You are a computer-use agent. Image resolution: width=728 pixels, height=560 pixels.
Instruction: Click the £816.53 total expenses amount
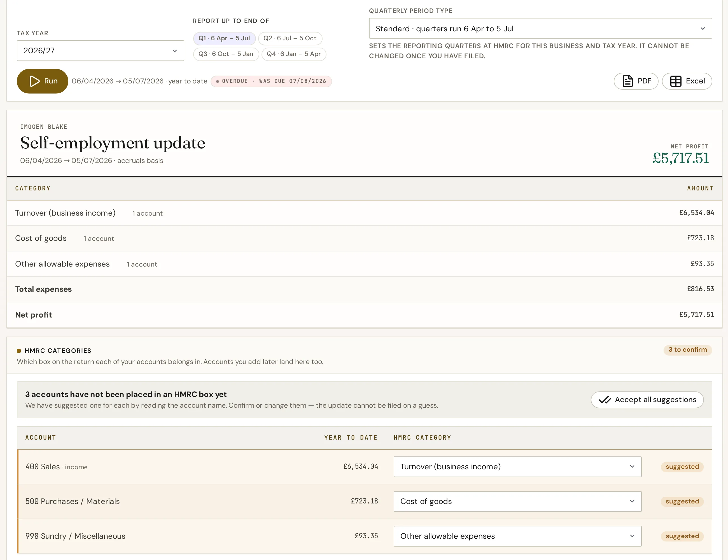click(x=700, y=289)
